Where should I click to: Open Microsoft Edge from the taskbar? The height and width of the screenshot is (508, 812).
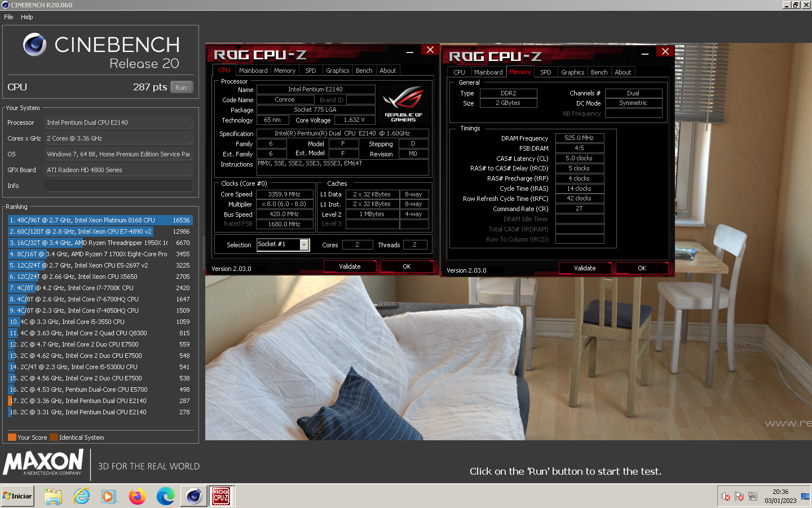[x=166, y=496]
